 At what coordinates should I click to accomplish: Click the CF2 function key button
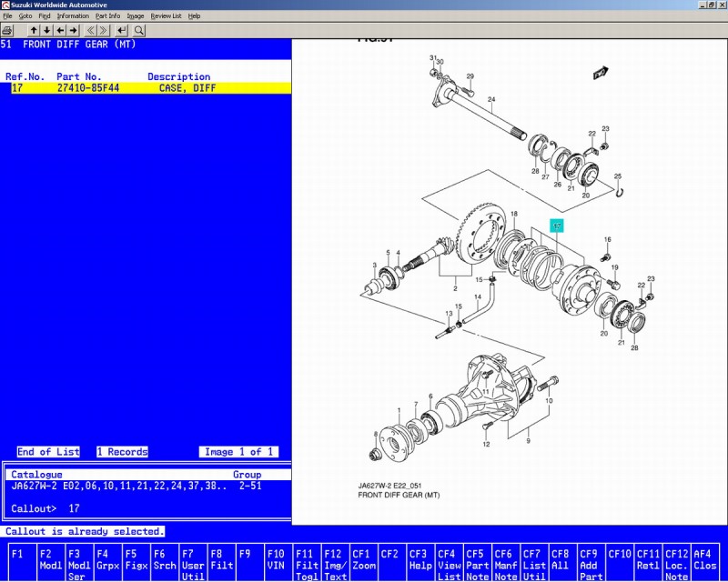tap(392, 562)
